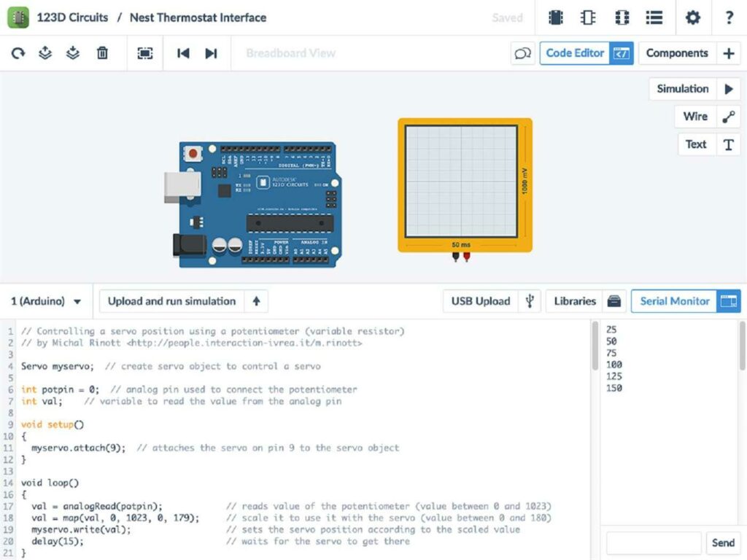Click the help question mark icon

tap(729, 17)
